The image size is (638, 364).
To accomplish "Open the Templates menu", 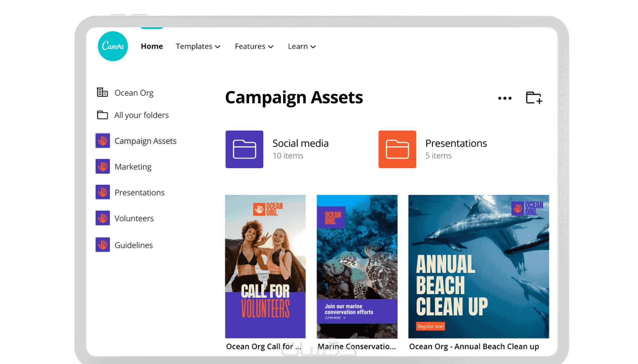I will tap(198, 46).
